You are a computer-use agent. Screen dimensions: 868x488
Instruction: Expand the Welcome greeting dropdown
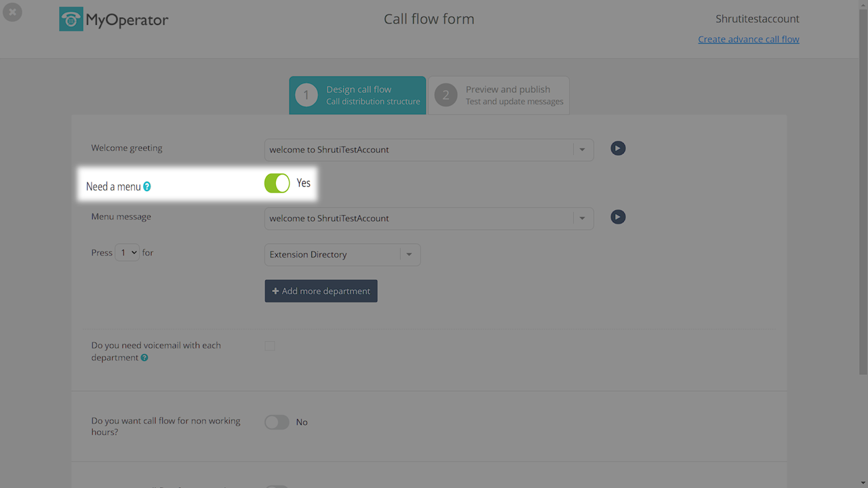582,150
